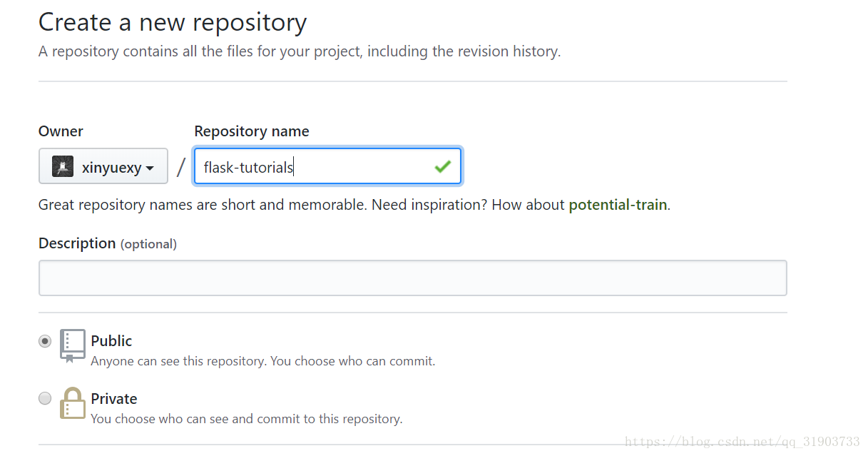Screen dimensions: 868x456
Task: Choose visibility by clicking the Public label
Action: tap(111, 340)
